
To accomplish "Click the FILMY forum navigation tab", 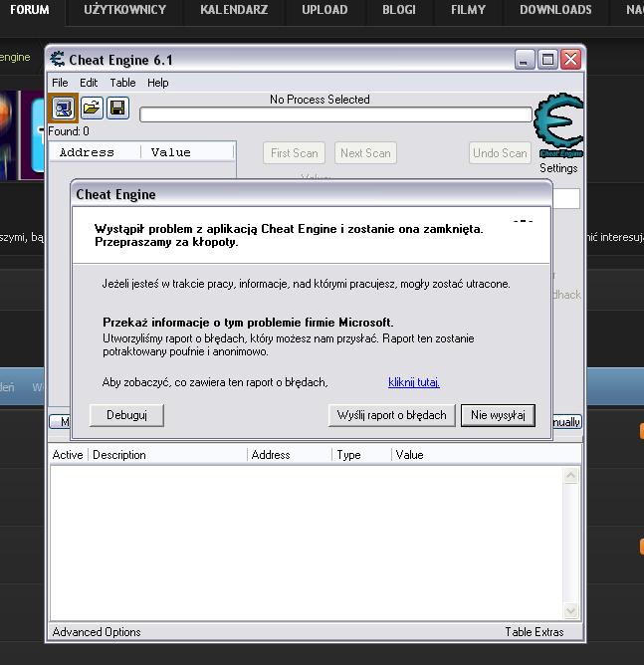I will coord(468,10).
